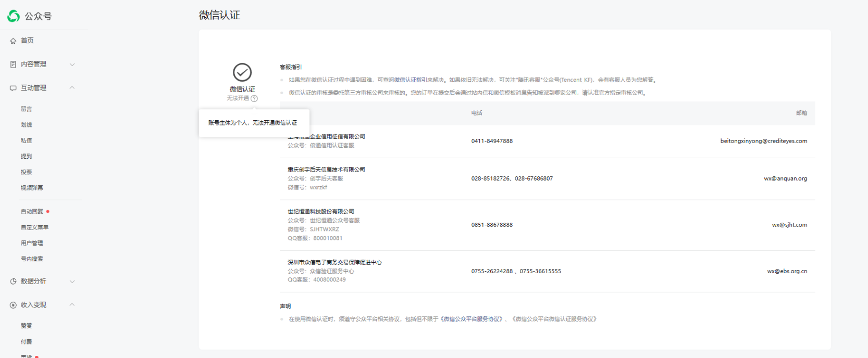Click the question mark icon beside 无法开通
Viewport: 868px width, 358px height.
(254, 98)
